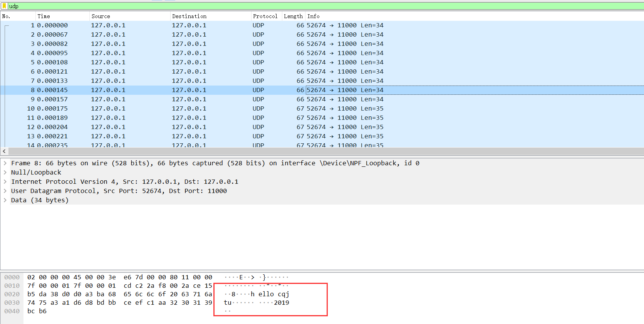Select packet 1 at time 0.000000
Image resolution: width=644 pixels, height=324 pixels.
coord(322,25)
